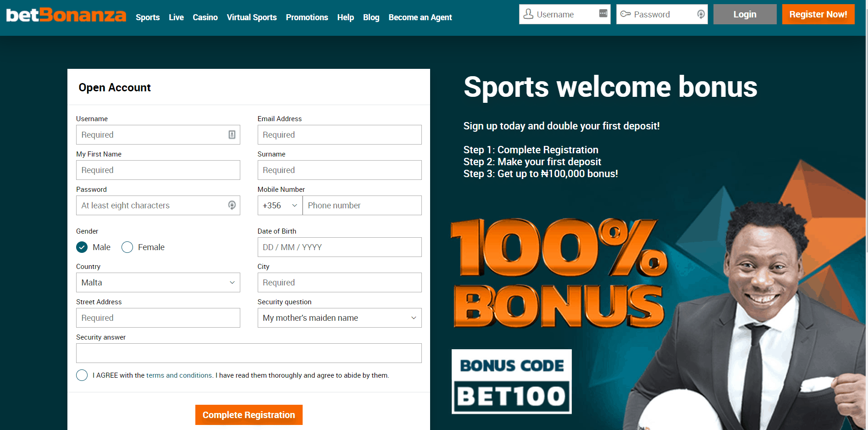
Task: Click the registration Password field
Action: click(158, 206)
